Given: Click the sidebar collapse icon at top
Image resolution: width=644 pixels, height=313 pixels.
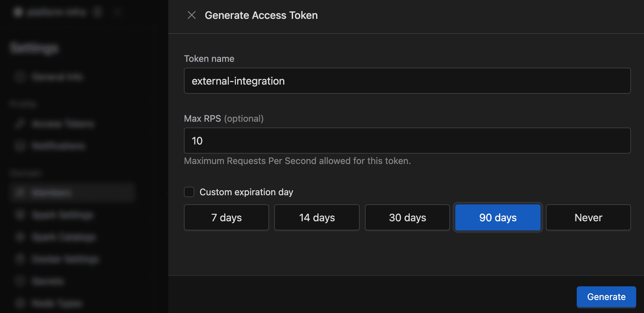Looking at the screenshot, I should click(118, 12).
